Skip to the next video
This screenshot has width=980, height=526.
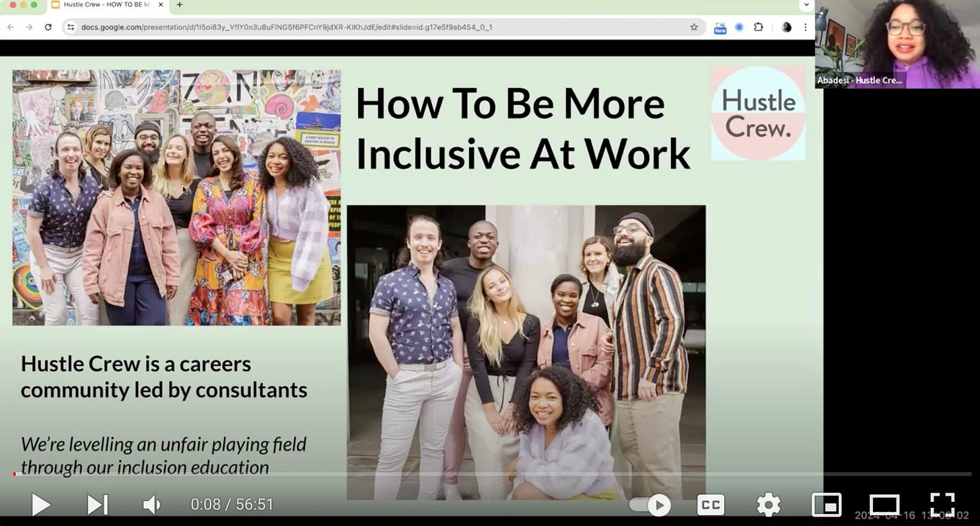click(98, 504)
